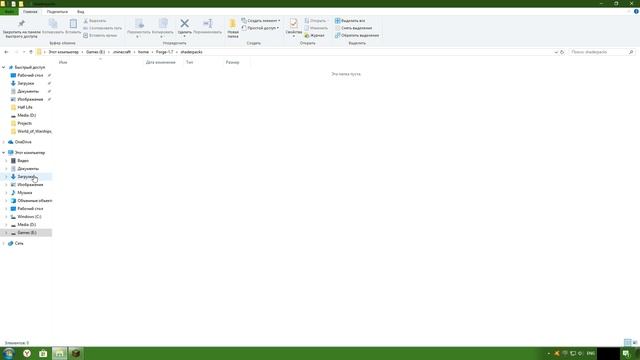Click the address bar refresh icon

pos(562,52)
